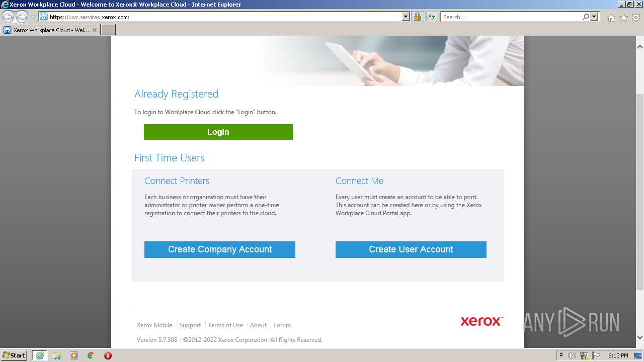This screenshot has height=362, width=644.
Task: Open the Forum footer link
Action: point(282,325)
